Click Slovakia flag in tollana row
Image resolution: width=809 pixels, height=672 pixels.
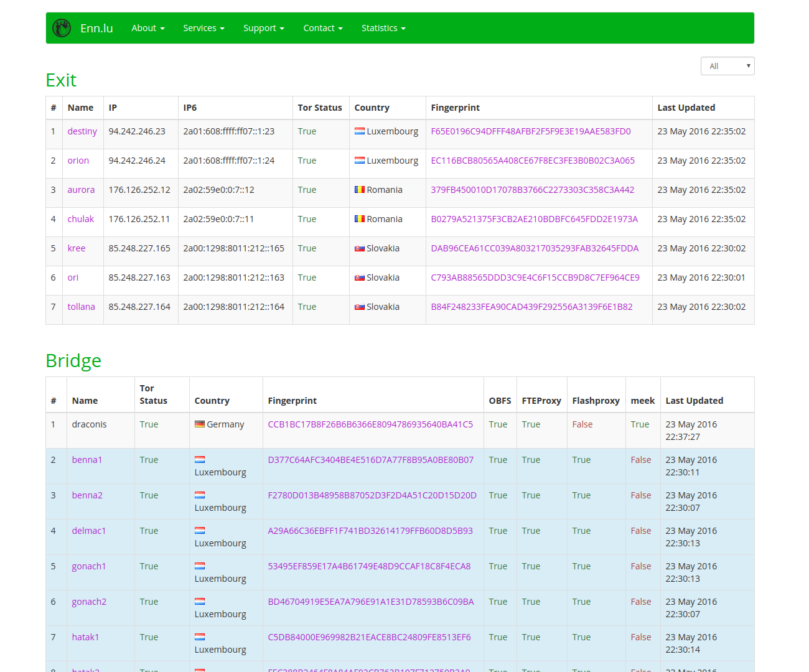[360, 307]
